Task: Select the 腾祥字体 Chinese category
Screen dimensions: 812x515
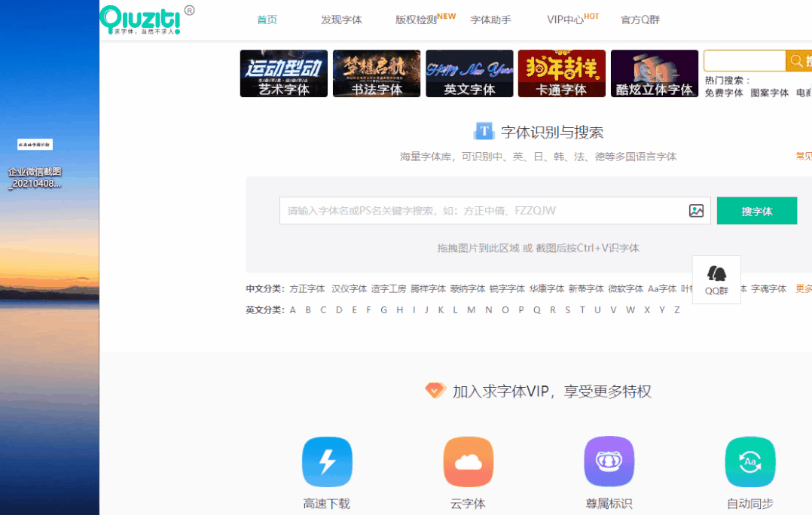Action: (x=429, y=289)
